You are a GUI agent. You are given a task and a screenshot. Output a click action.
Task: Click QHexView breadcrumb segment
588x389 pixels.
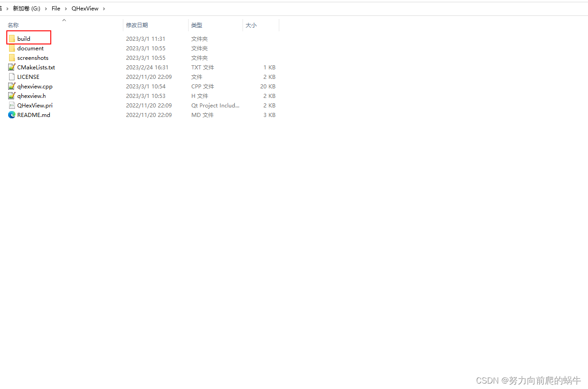[85, 8]
